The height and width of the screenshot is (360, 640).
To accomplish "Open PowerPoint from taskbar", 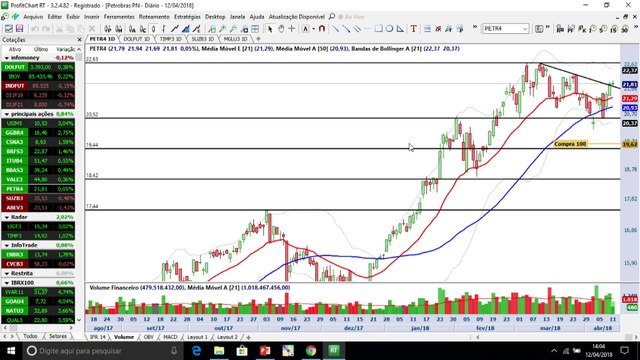I will point(265,351).
